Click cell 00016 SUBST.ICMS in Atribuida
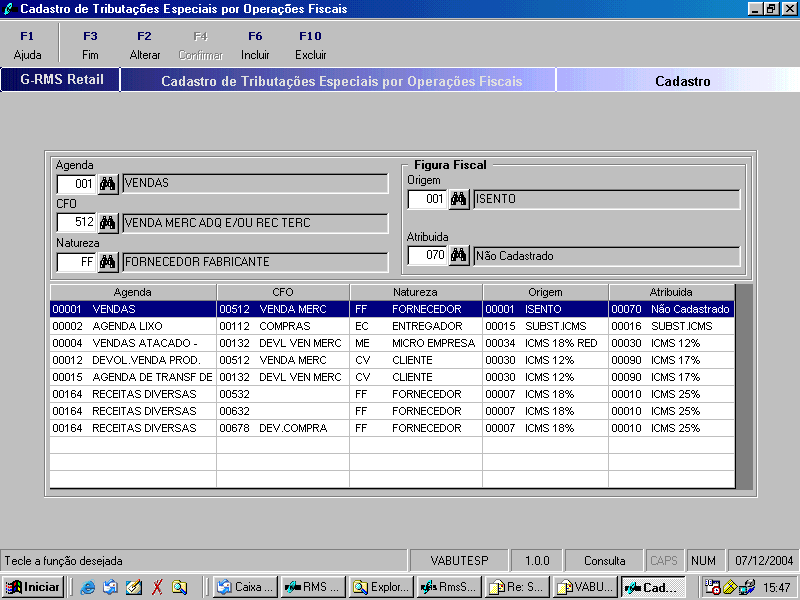The image size is (800, 600). click(671, 326)
